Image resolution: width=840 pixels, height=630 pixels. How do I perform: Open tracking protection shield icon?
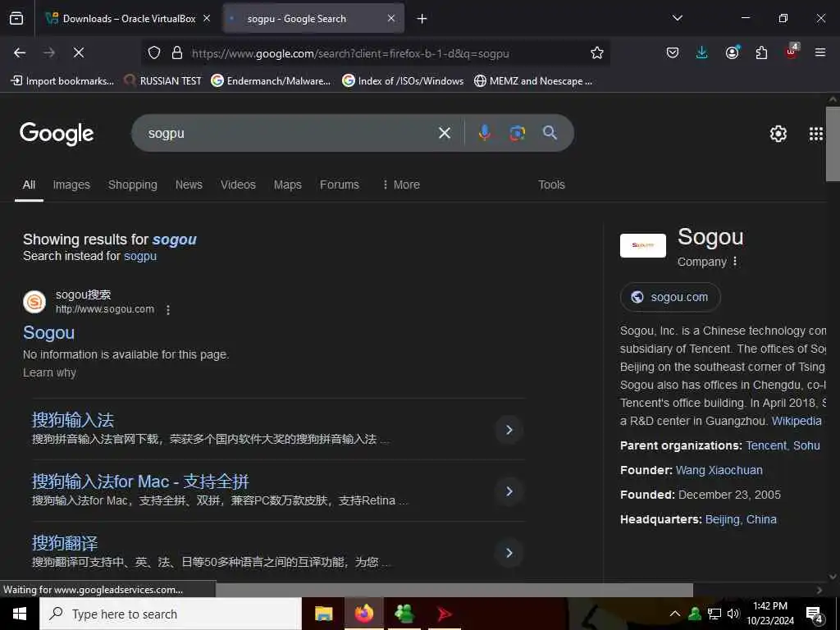(154, 52)
